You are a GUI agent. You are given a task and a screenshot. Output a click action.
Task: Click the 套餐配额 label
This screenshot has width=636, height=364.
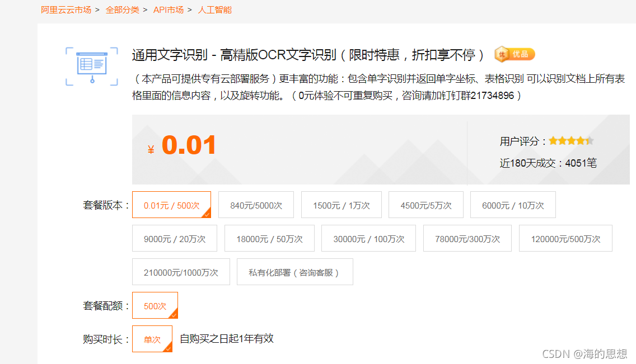pos(105,306)
